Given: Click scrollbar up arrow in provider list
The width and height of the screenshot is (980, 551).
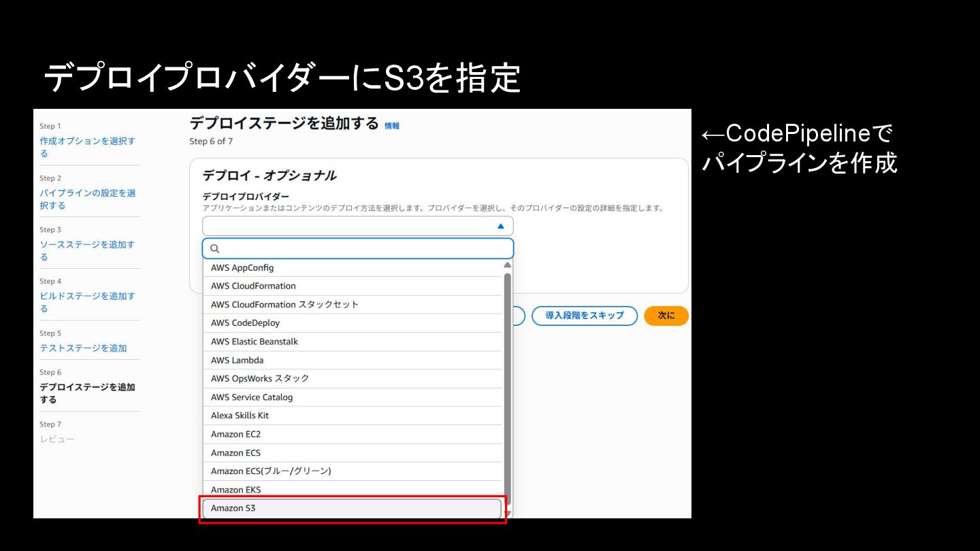Looking at the screenshot, I should [507, 265].
